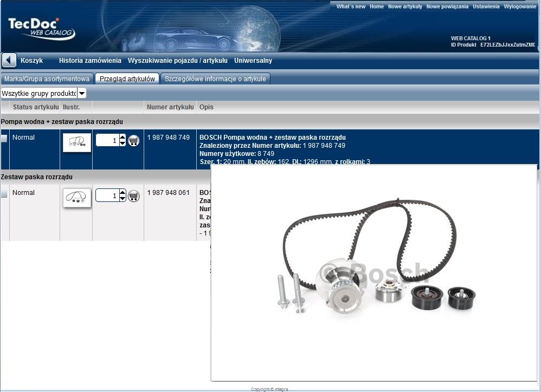
Task: Tick checkbox for article 1 987 948 749
Action: (x=4, y=139)
